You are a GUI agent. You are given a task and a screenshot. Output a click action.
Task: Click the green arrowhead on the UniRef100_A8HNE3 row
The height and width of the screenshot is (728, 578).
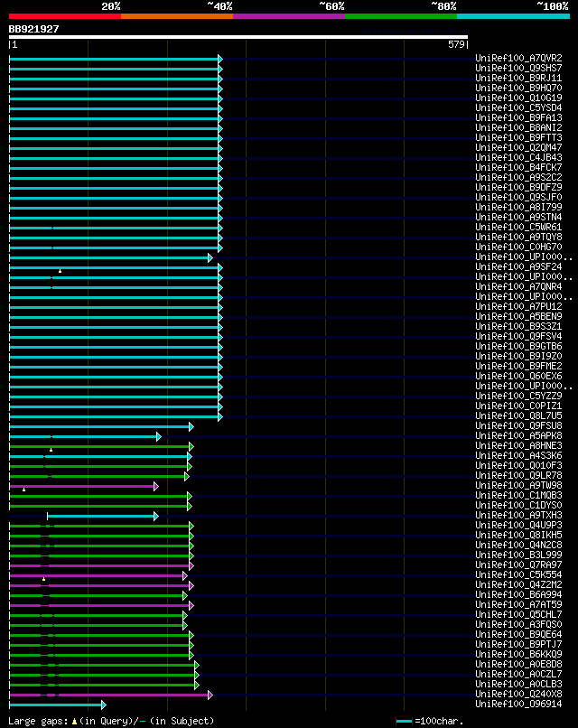click(191, 446)
